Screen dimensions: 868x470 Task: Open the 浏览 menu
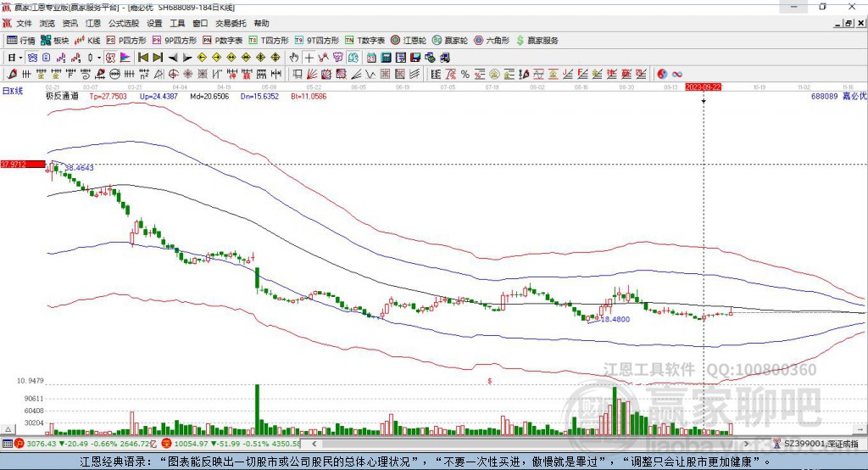pyautogui.click(x=47, y=23)
